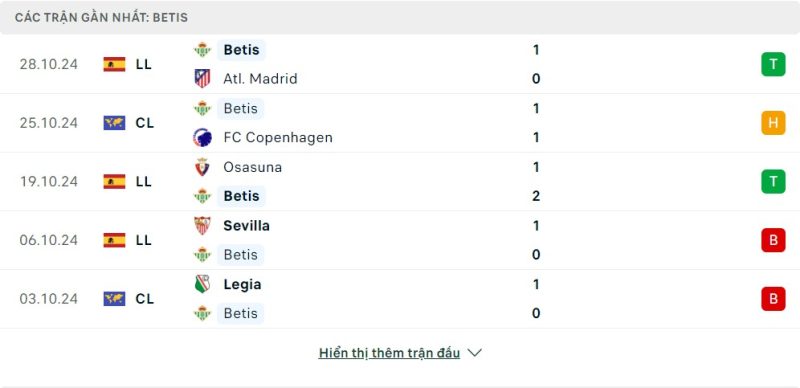
Task: Open the Hiển thị thêm trận đấu link
Action: 389,353
